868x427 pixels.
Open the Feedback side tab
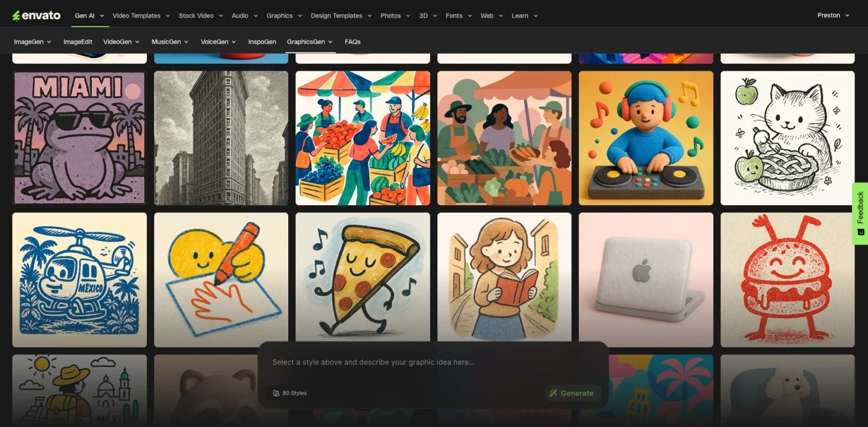pyautogui.click(x=860, y=213)
